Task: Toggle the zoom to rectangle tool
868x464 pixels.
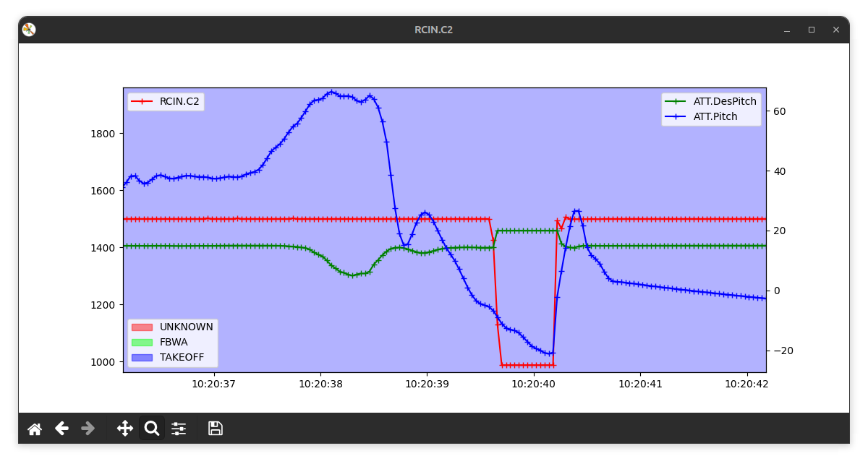Action: (152, 429)
